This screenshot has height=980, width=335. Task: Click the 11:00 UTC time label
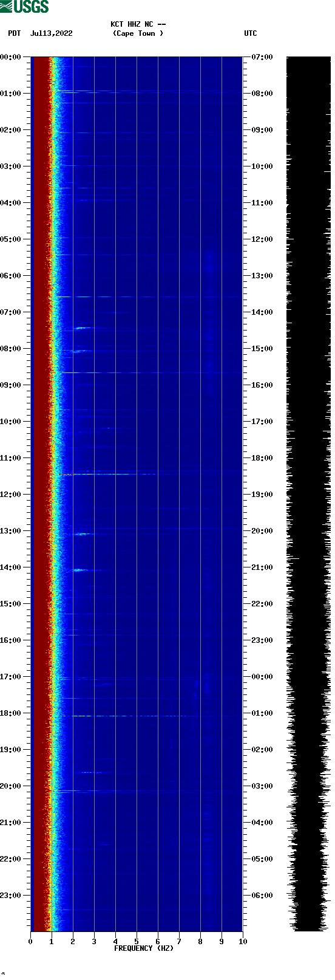262,203
